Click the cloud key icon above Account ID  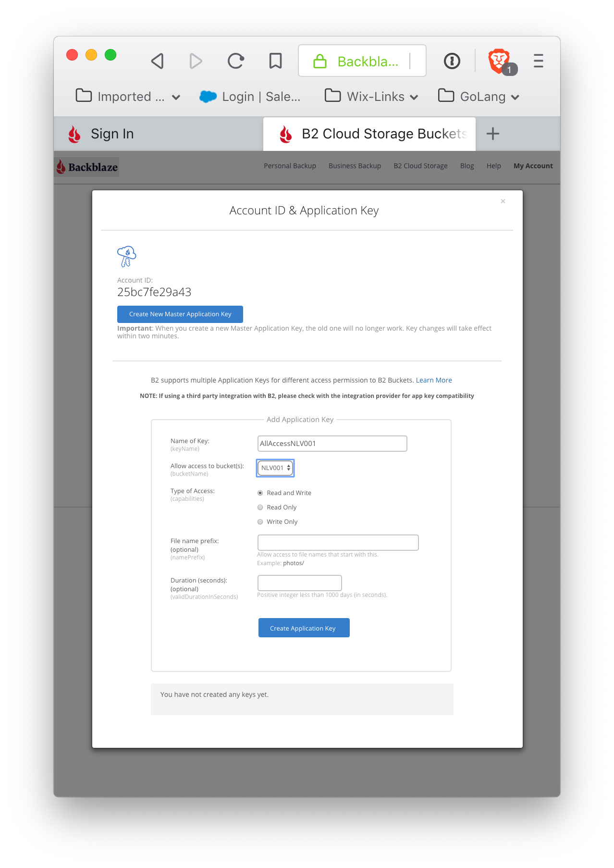click(x=127, y=256)
